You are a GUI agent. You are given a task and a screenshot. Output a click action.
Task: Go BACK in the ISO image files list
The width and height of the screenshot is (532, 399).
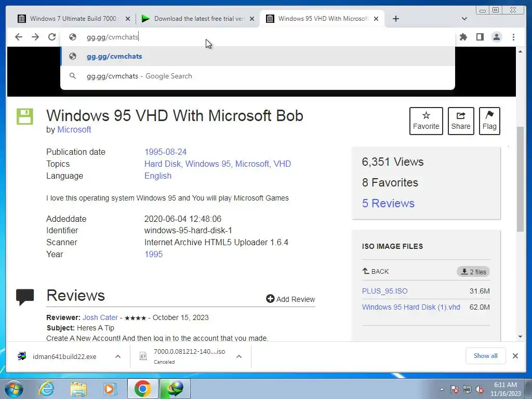click(x=375, y=271)
